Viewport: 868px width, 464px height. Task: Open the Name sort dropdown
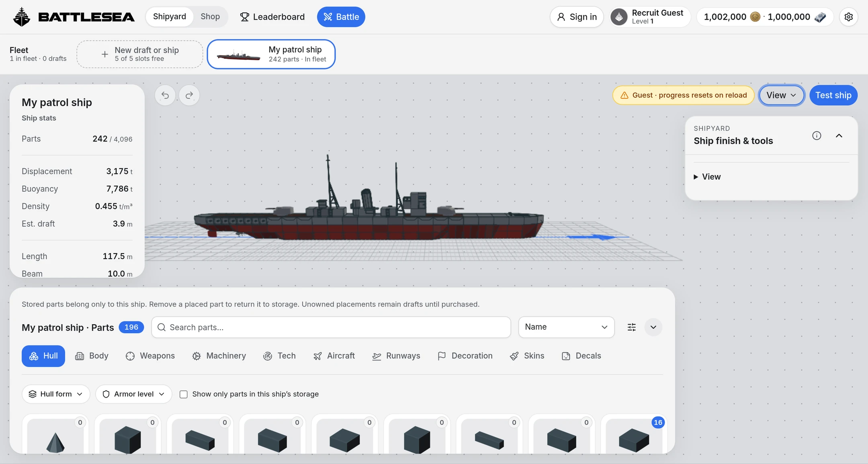click(566, 327)
